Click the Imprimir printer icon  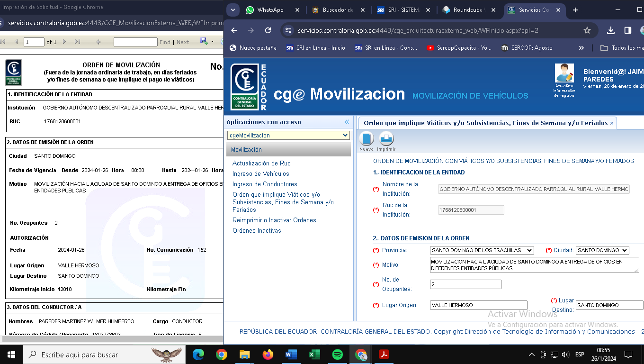click(x=386, y=139)
